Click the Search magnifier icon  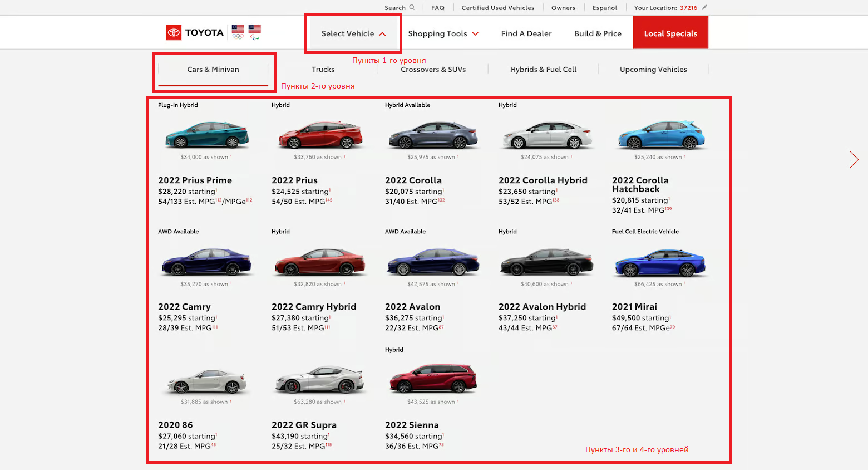tap(412, 7)
